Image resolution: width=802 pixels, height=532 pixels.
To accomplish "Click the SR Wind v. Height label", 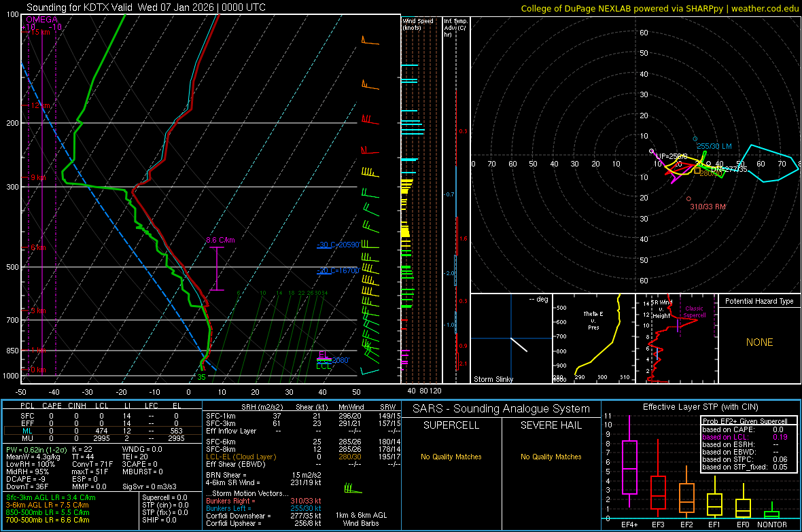I will (x=661, y=309).
